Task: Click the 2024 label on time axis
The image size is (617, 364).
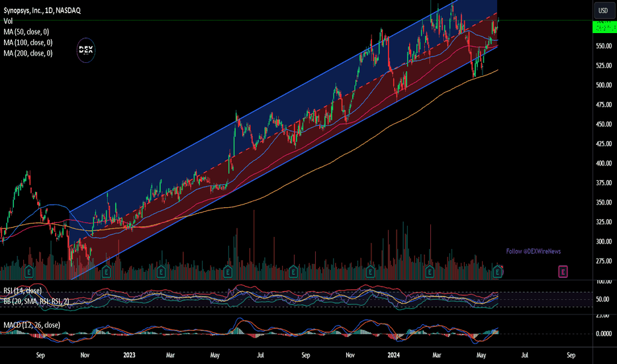Action: click(393, 355)
